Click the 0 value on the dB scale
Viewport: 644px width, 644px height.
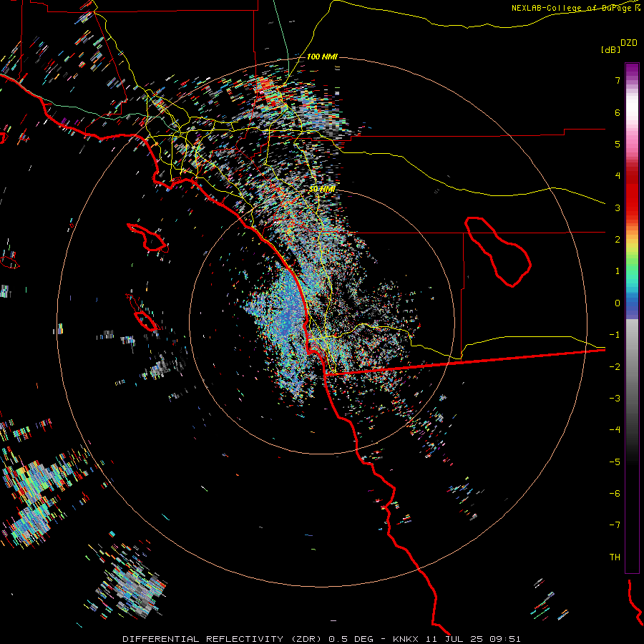click(618, 303)
